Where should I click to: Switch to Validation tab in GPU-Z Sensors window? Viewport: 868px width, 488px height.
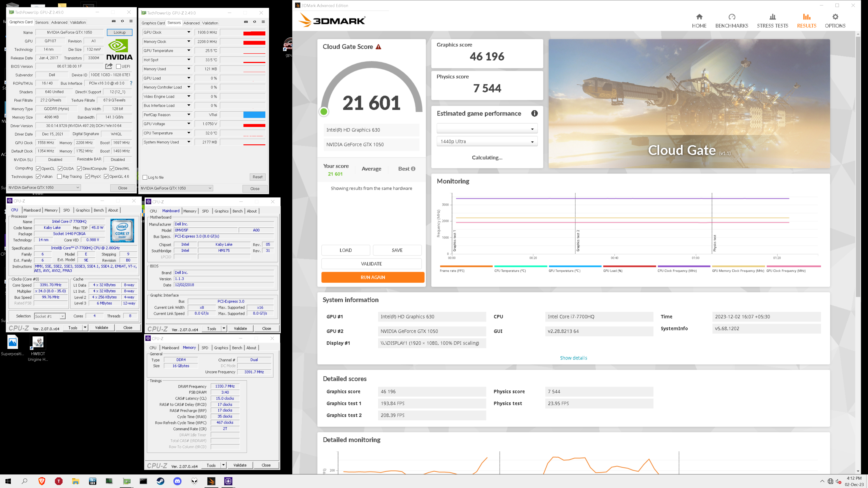click(210, 23)
